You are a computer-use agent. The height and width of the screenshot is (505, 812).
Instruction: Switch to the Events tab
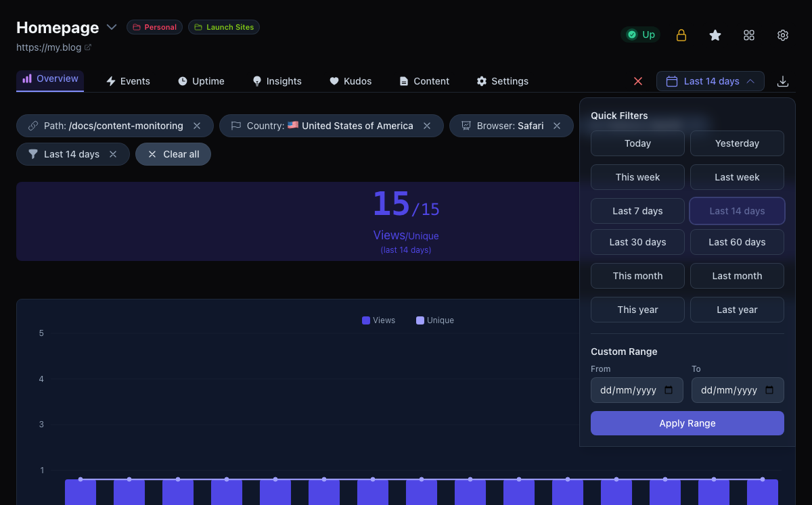click(x=128, y=81)
